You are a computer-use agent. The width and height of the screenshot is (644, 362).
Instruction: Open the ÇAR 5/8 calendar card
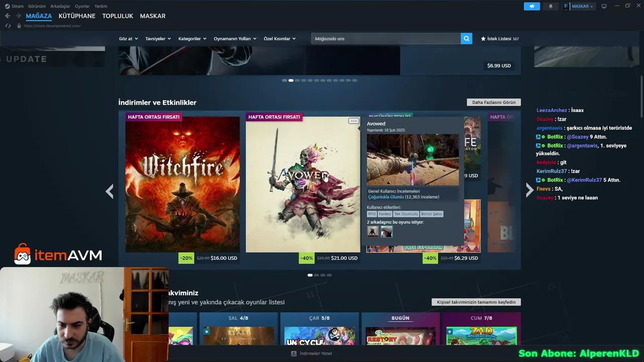(x=319, y=329)
